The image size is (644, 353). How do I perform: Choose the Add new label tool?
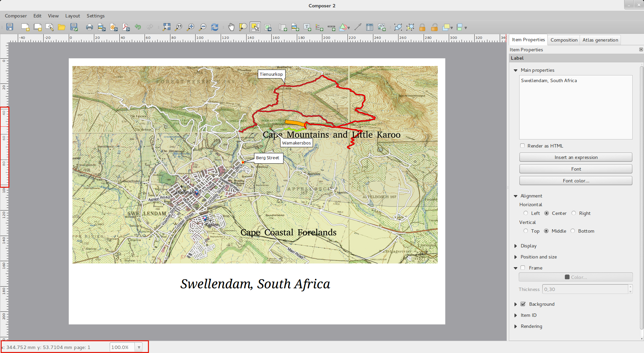[x=307, y=27]
